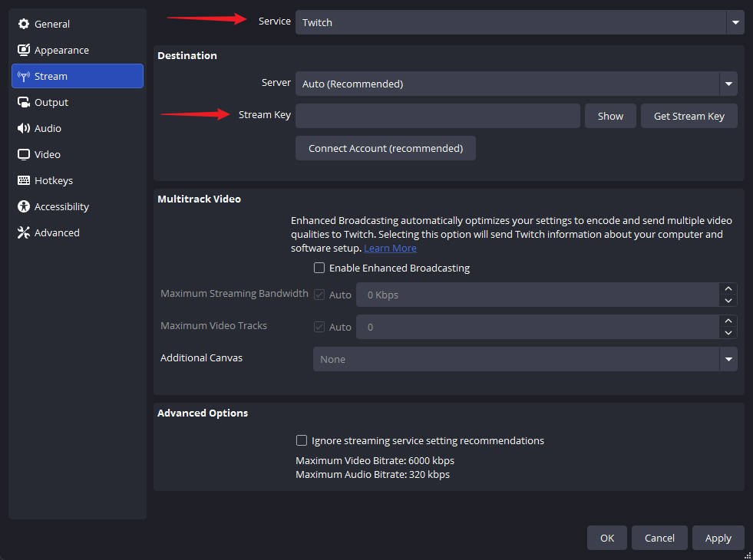The width and height of the screenshot is (753, 560).
Task: Open the Additional Canvas dropdown
Action: coord(525,360)
